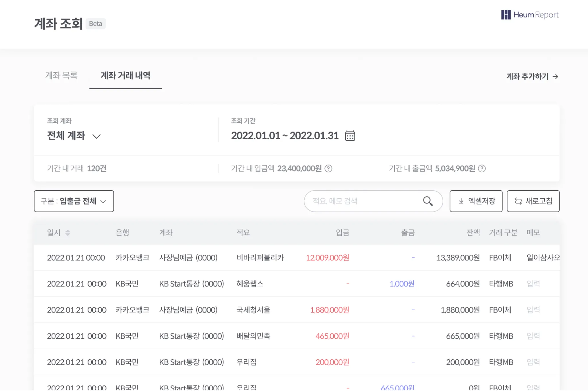Select 계좌 거래 내역 tab
Image resolution: width=588 pixels, height=391 pixels.
[x=125, y=76]
